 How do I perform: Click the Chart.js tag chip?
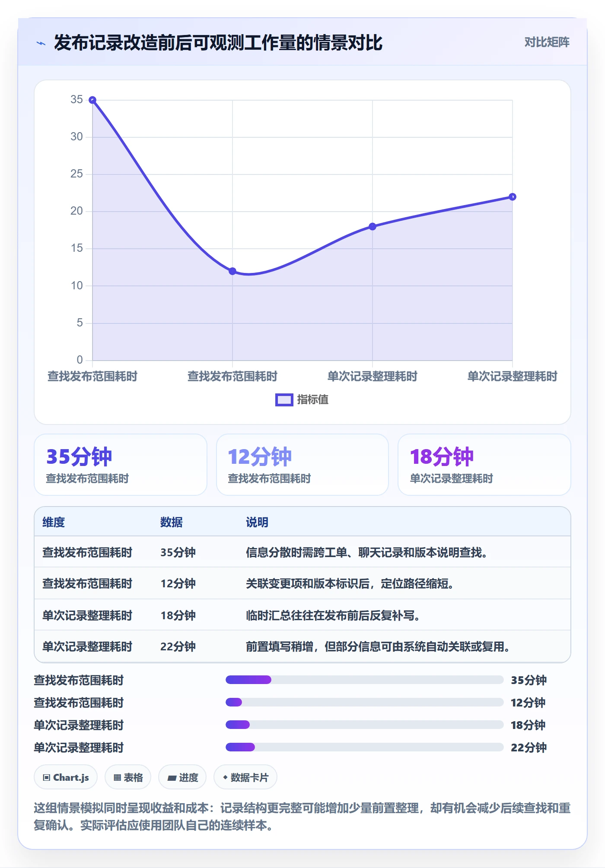point(66,777)
